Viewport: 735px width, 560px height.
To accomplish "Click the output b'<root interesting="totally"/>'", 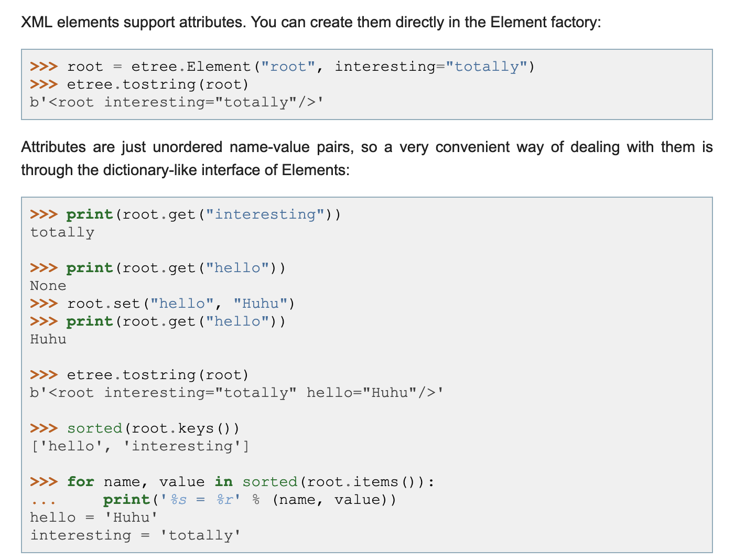I will [177, 102].
